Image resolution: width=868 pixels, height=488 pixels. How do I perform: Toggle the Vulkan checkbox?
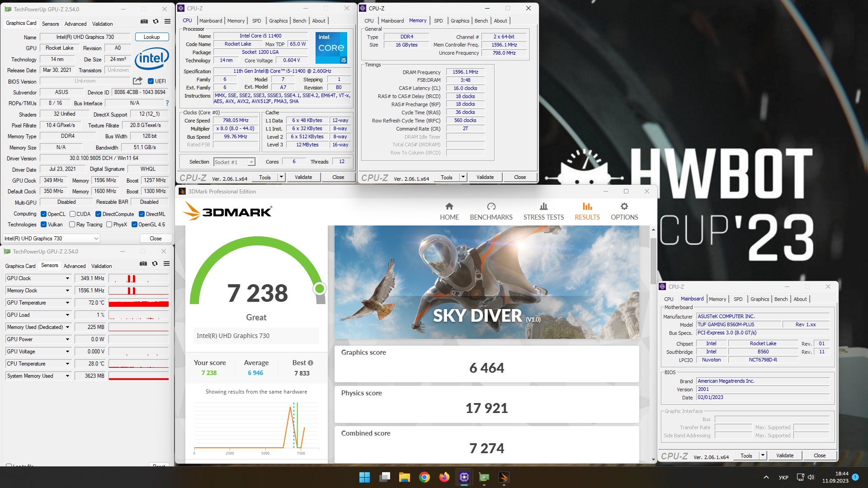click(43, 225)
